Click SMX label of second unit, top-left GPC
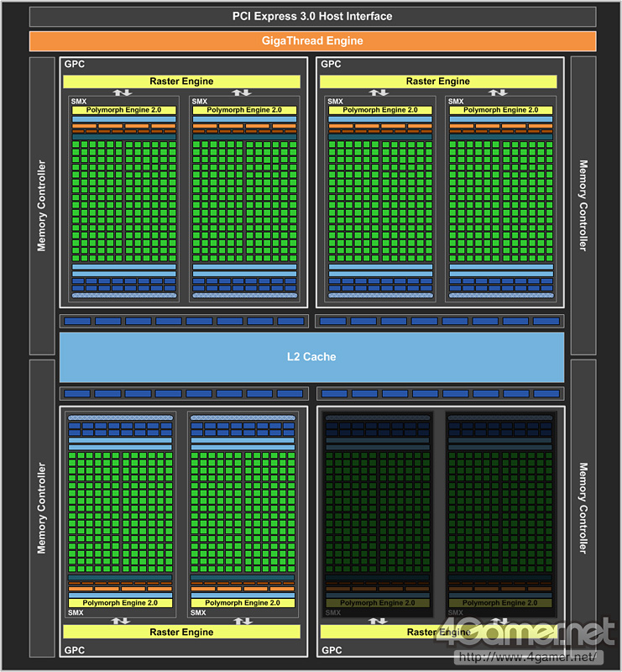Screen dimensions: 622x672 [x=200, y=102]
